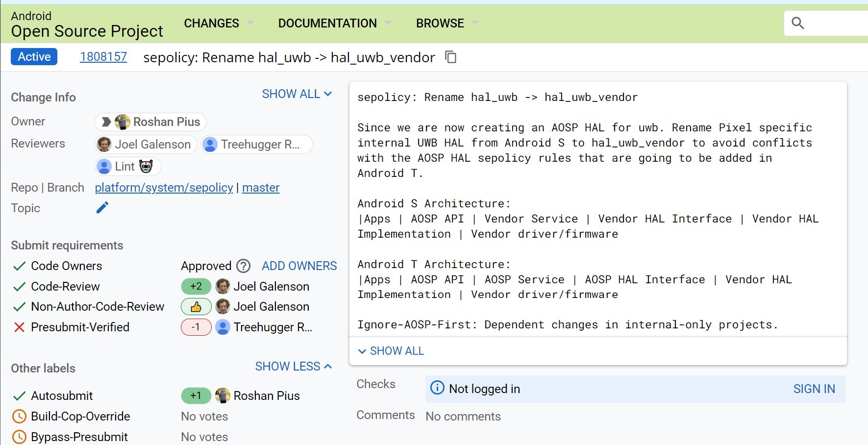Viewport: 868px width, 445px height.
Task: Click the Roshan Pius owner chip
Action: point(151,122)
